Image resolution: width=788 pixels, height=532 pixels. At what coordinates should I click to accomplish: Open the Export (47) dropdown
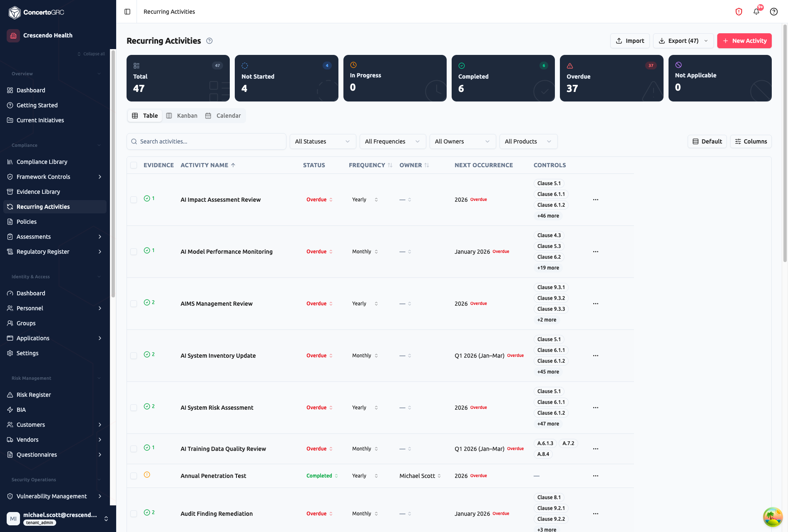coord(683,41)
